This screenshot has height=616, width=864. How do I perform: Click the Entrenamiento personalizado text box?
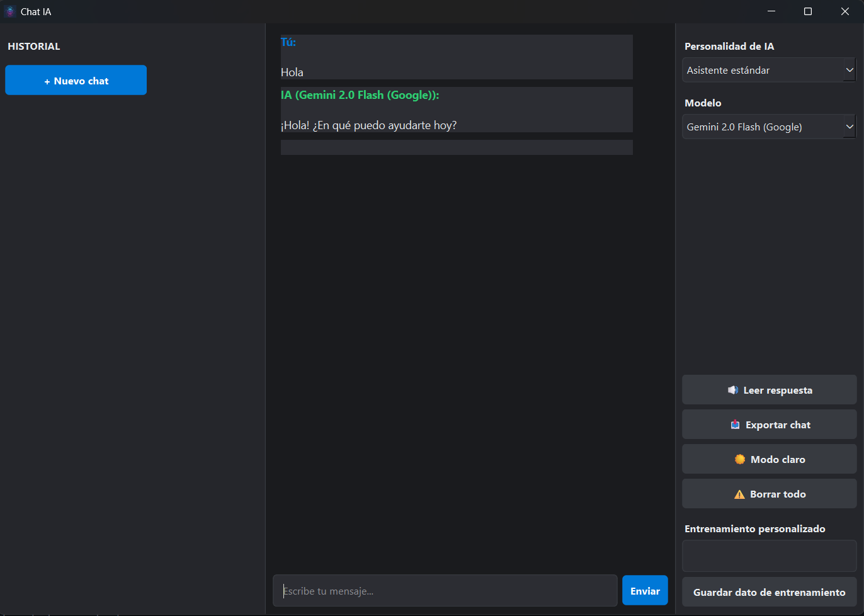[x=769, y=556]
